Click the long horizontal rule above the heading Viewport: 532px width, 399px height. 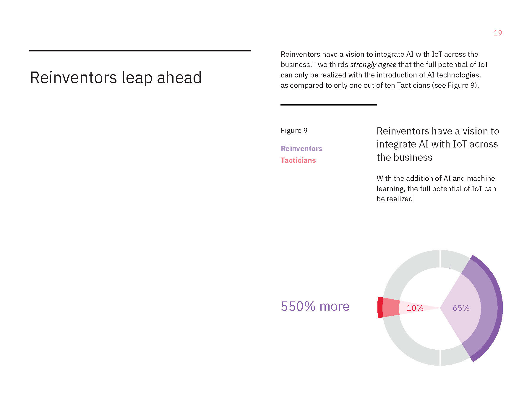140,51
